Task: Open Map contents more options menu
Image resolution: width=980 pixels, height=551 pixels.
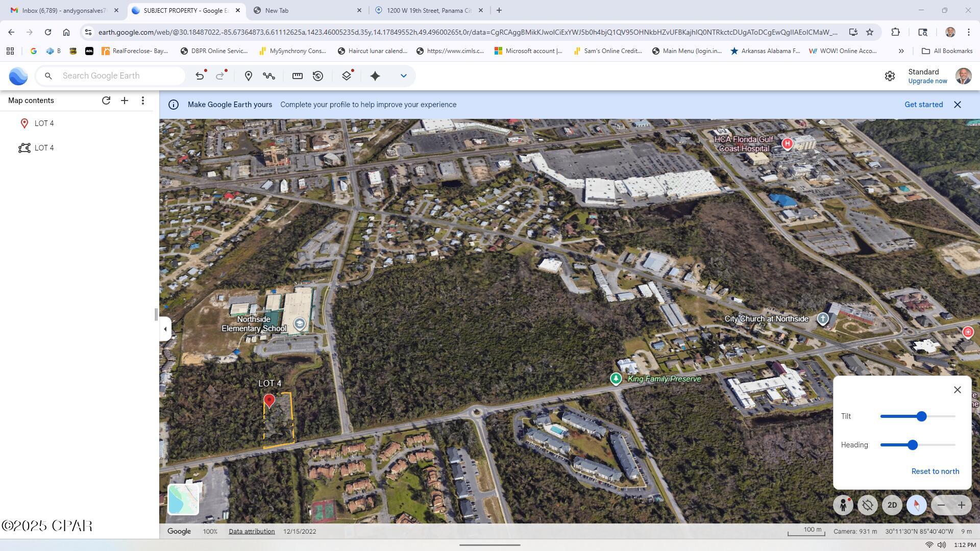Action: (x=143, y=101)
